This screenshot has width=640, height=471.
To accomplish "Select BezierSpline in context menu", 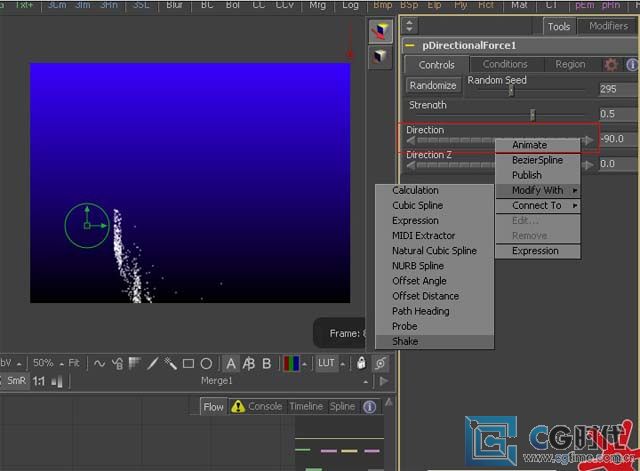I will click(x=538, y=160).
